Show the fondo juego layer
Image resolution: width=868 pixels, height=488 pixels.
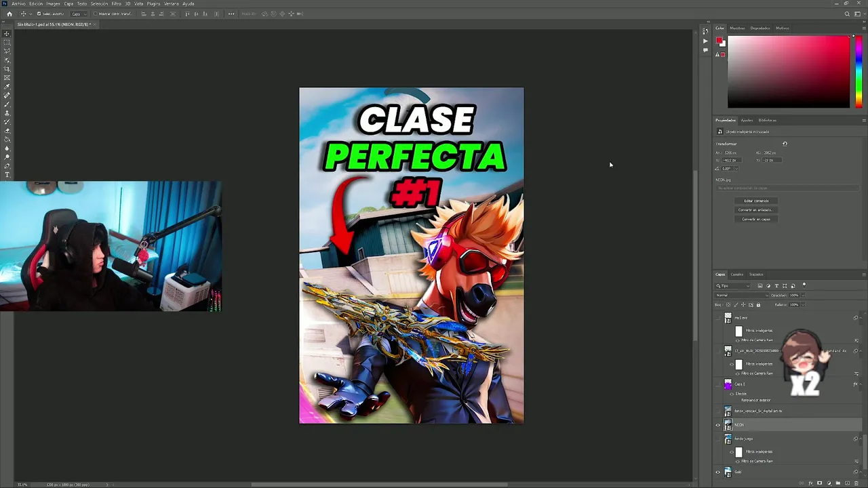click(717, 439)
